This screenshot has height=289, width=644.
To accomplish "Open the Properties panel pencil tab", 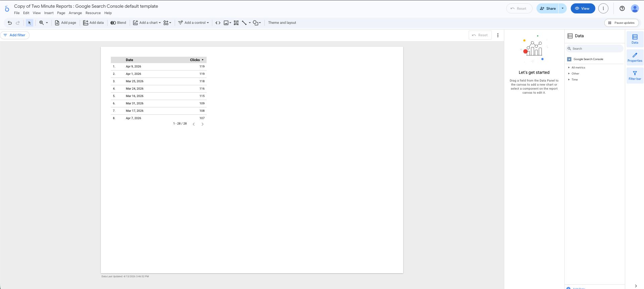I will [635, 57].
